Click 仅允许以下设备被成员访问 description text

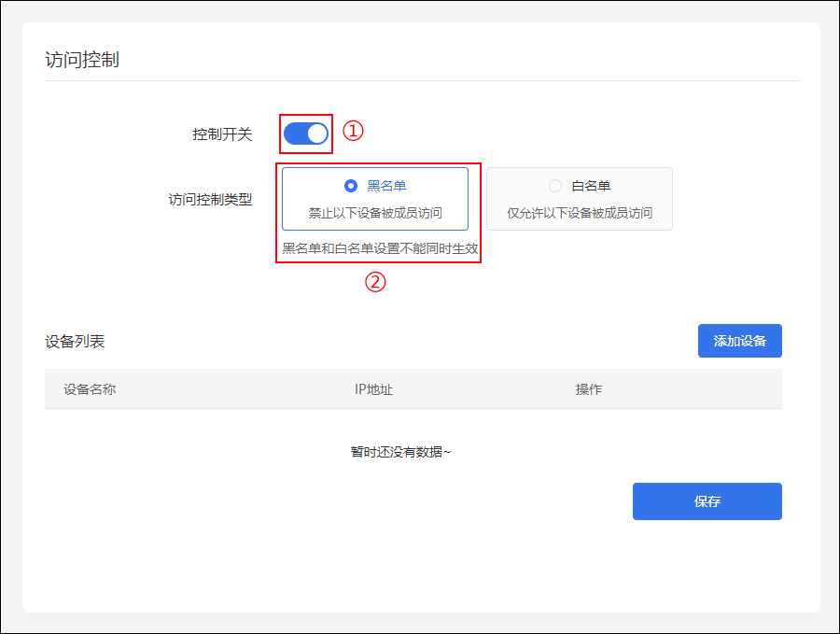(580, 213)
